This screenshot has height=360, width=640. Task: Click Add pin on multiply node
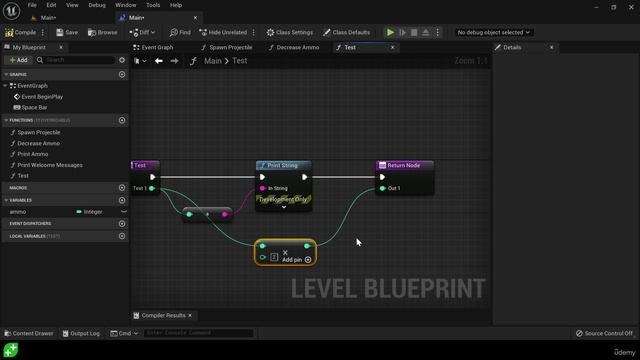click(x=296, y=260)
